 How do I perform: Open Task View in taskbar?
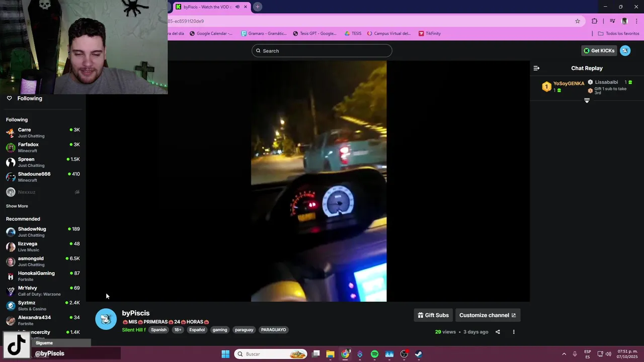[316, 354]
